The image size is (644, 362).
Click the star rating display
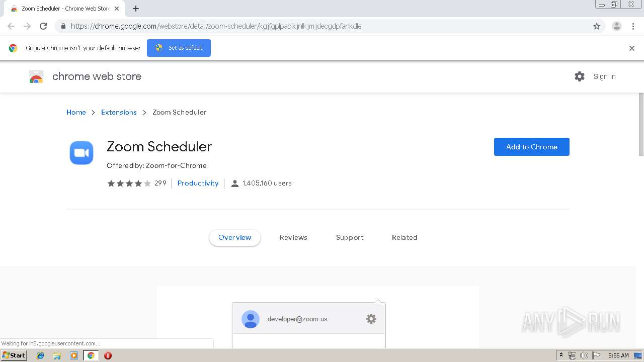click(x=129, y=184)
